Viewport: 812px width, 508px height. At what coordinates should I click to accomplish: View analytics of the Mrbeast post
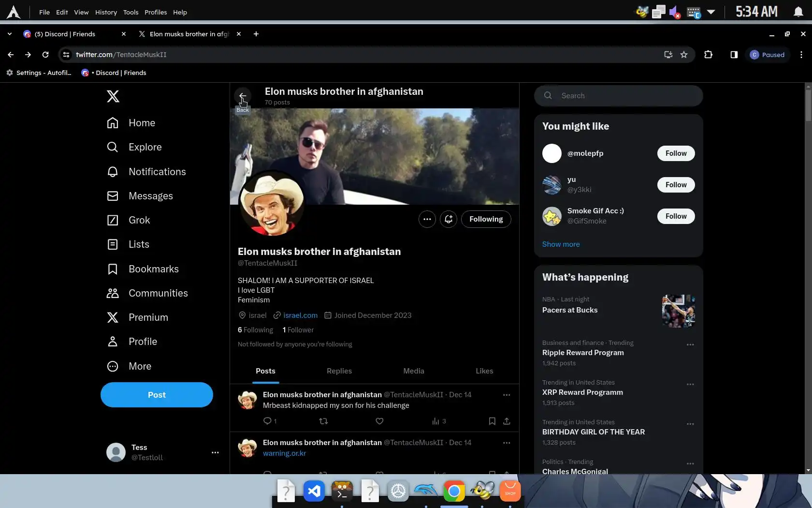(x=439, y=421)
